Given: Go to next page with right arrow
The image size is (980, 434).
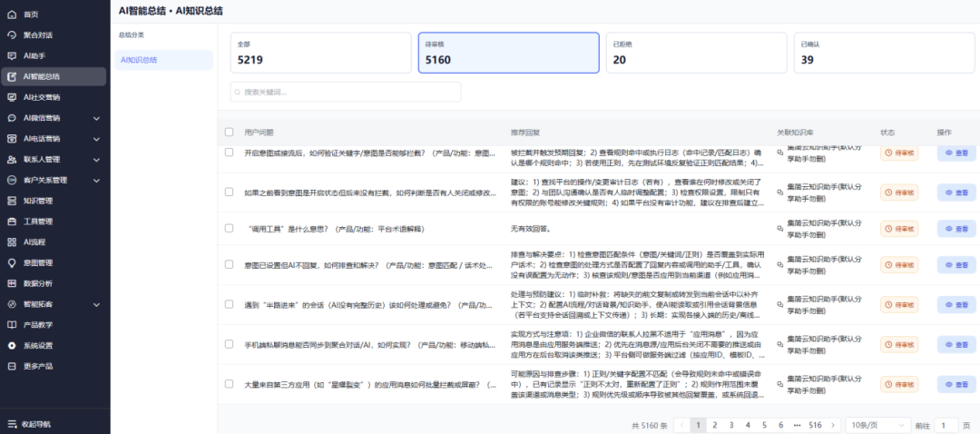Looking at the screenshot, I should click(832, 425).
